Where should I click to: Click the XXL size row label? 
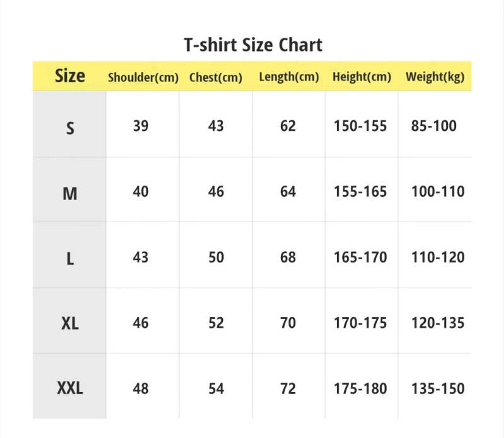(70, 388)
